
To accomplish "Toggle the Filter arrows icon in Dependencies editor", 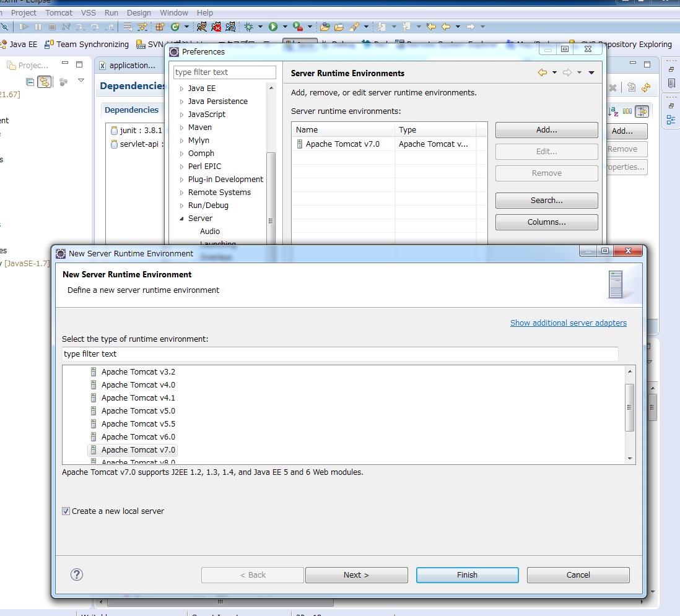I will click(x=642, y=112).
